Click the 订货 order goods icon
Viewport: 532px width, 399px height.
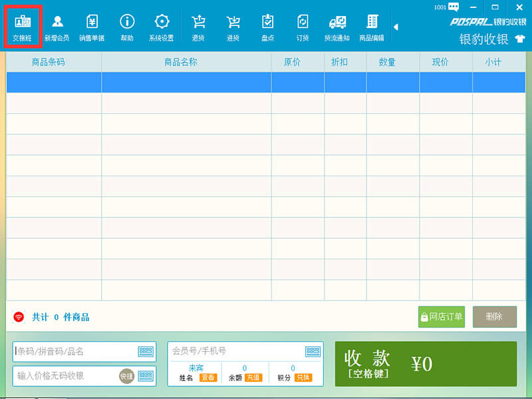click(x=303, y=28)
